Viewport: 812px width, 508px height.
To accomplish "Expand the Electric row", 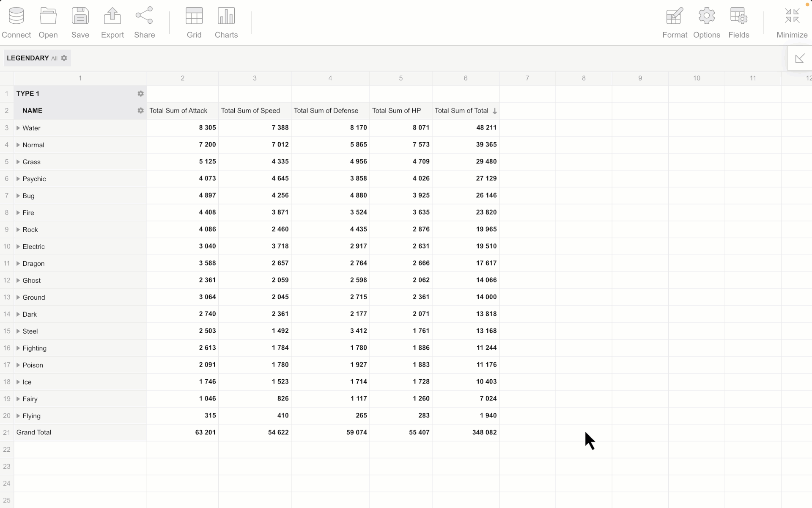I will (18, 246).
